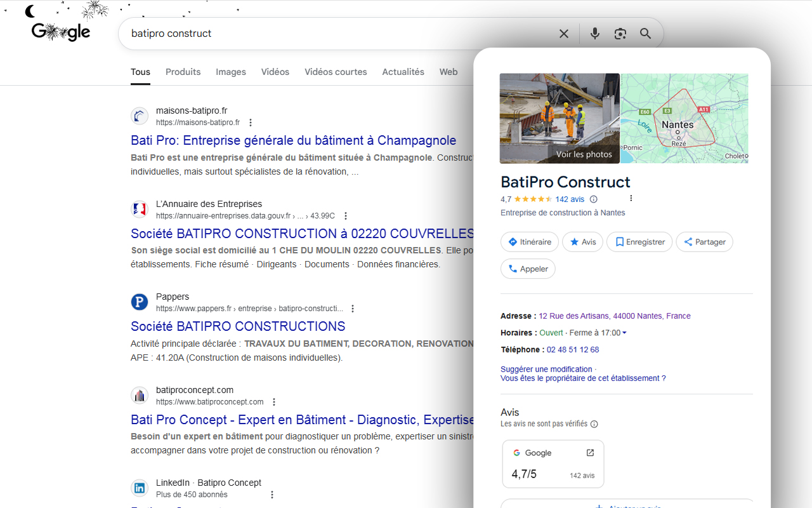Clear the search box with the X icon
Image resolution: width=812 pixels, height=508 pixels.
563,34
